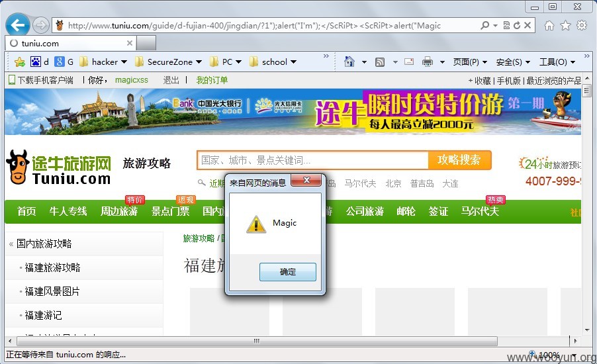The image size is (597, 364).
Task: Expand the SecureZone bookmarks folder
Action: tap(168, 62)
